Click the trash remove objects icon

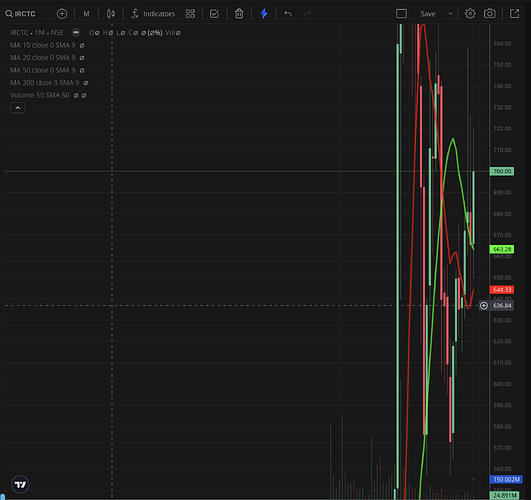[x=239, y=14]
